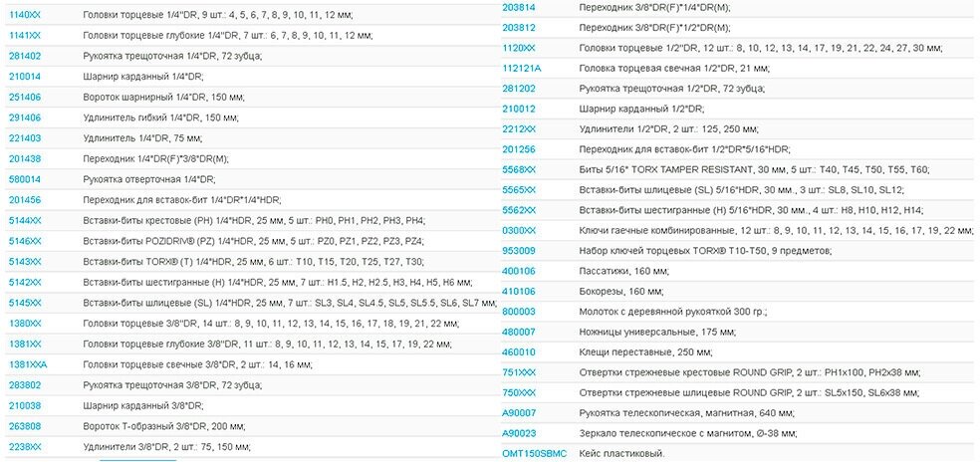
Task: Follow the 251406 article link
Action: [x=25, y=97]
